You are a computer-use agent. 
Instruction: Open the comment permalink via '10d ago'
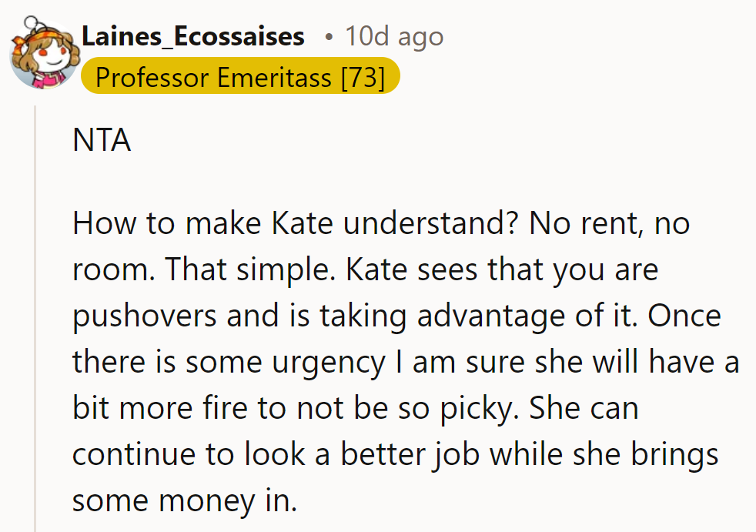click(x=393, y=35)
